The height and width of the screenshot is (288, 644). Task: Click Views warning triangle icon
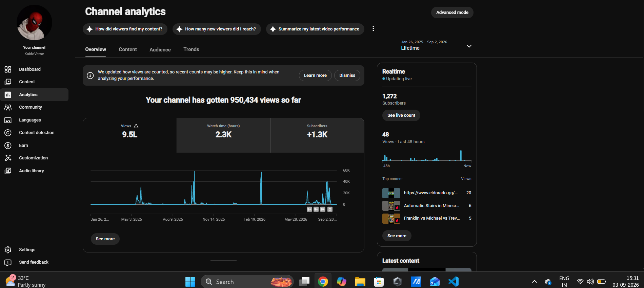tap(136, 126)
